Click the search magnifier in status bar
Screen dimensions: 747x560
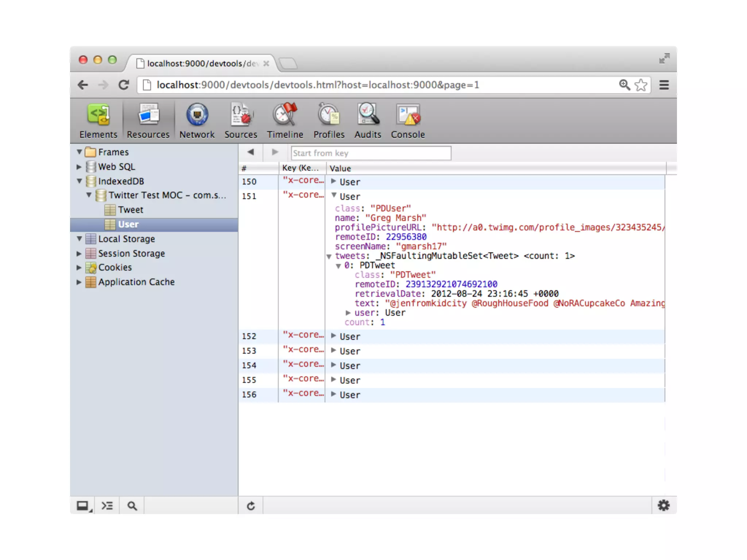(132, 506)
